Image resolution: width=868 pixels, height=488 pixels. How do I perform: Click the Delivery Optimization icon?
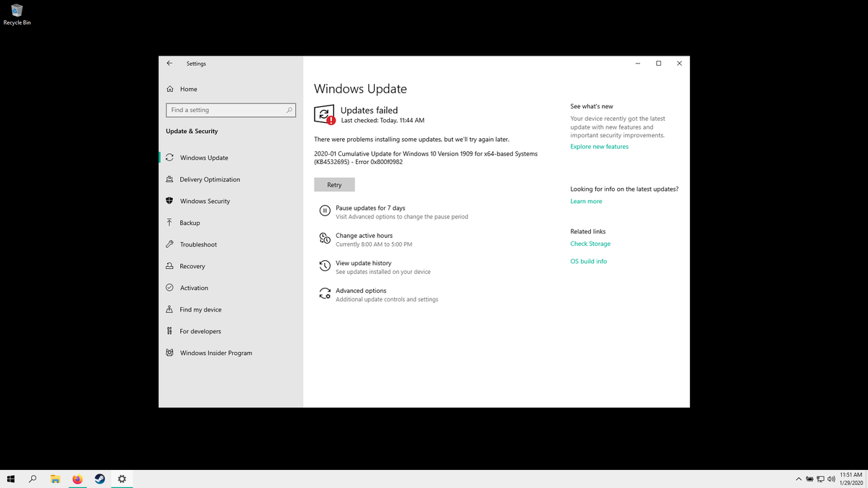(169, 179)
